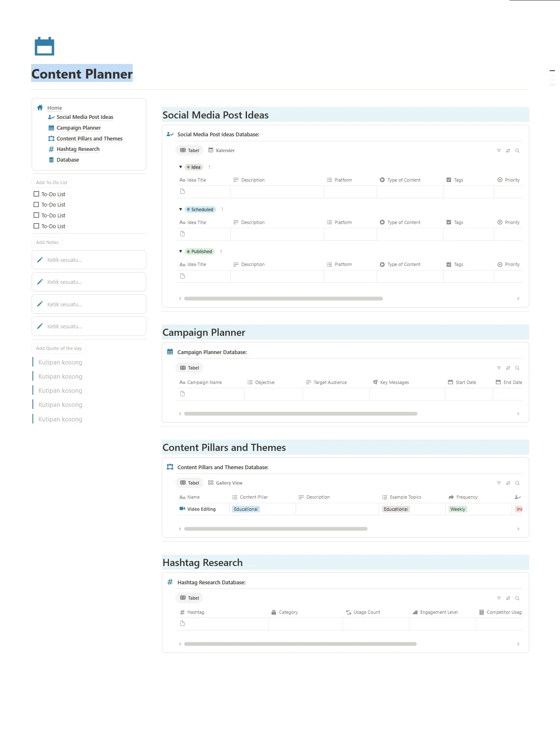This screenshot has height=748, width=560.
Task: Check the third To-Do List checkbox
Action: [x=36, y=215]
